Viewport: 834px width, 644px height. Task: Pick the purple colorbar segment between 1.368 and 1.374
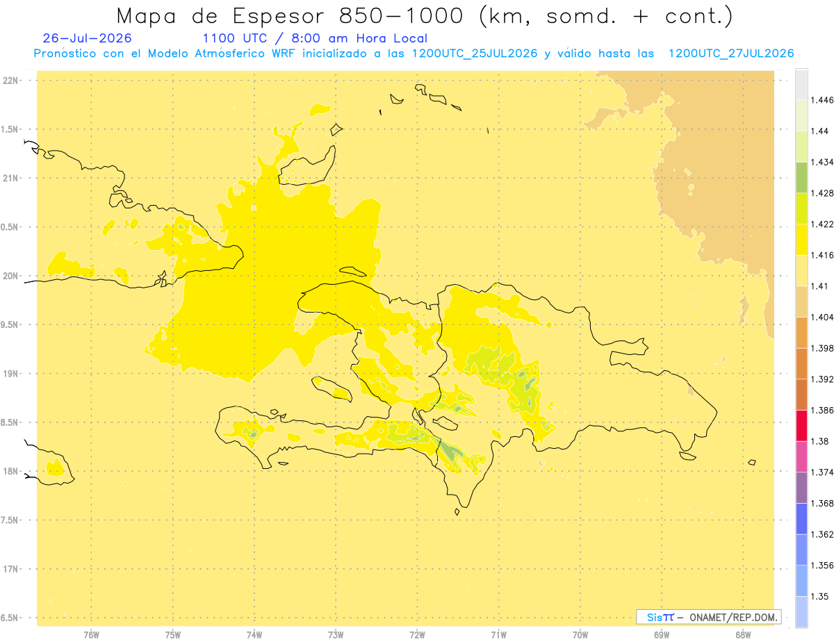pos(801,488)
